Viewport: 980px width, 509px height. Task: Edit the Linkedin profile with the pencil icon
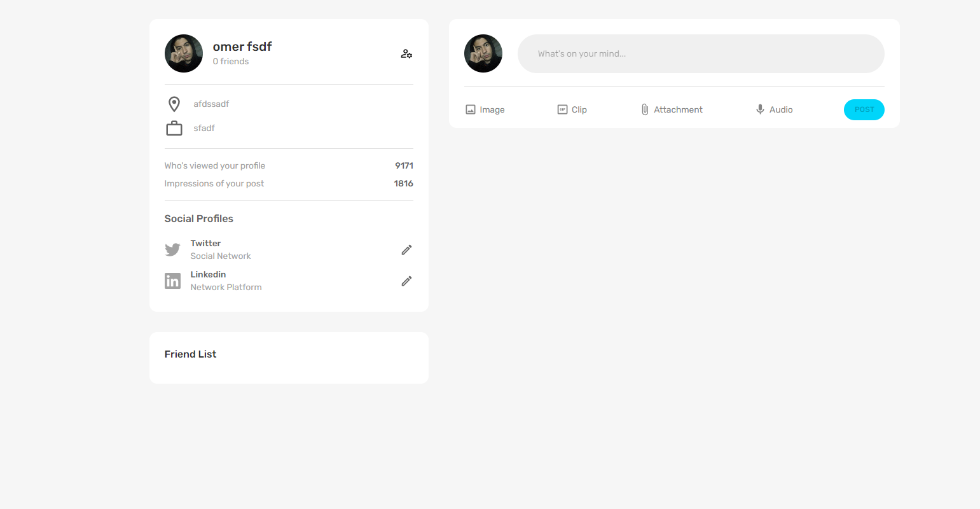click(406, 281)
